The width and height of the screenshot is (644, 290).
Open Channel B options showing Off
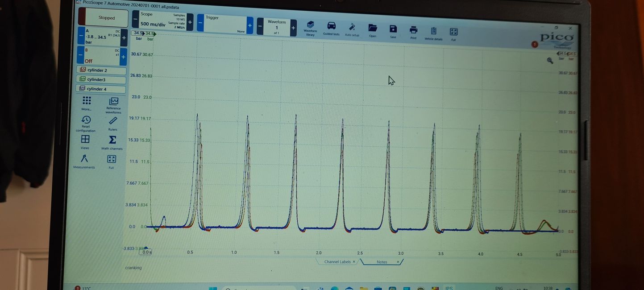102,55
